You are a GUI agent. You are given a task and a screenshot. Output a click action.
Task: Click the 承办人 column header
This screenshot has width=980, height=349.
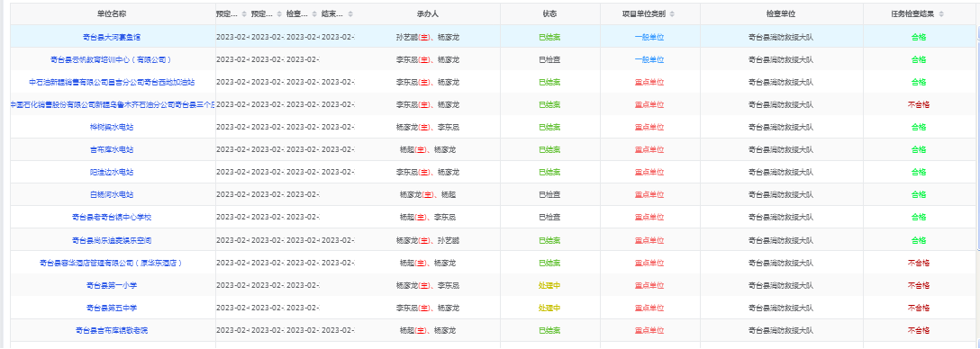point(428,13)
